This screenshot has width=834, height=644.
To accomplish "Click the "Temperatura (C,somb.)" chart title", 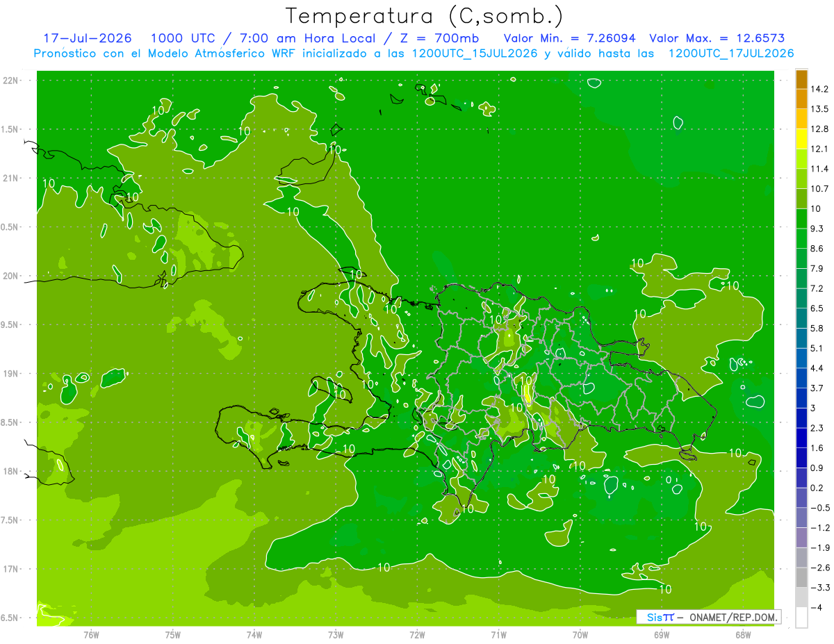I will [425, 16].
